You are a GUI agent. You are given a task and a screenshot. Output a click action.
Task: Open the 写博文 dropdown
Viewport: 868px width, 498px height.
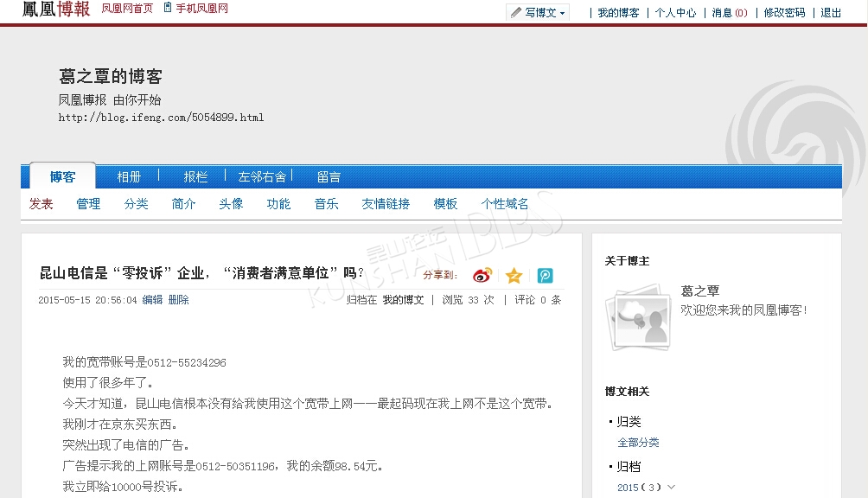[538, 13]
